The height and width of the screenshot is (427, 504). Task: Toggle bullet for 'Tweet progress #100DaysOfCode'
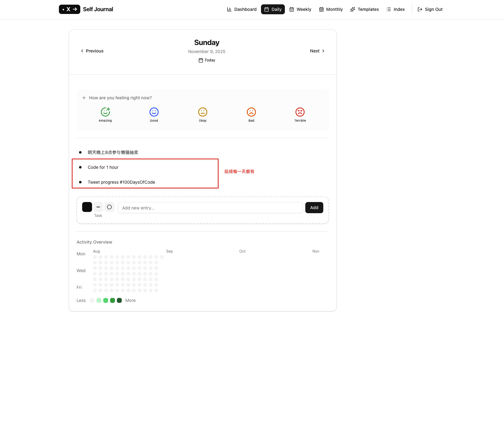pyautogui.click(x=80, y=182)
